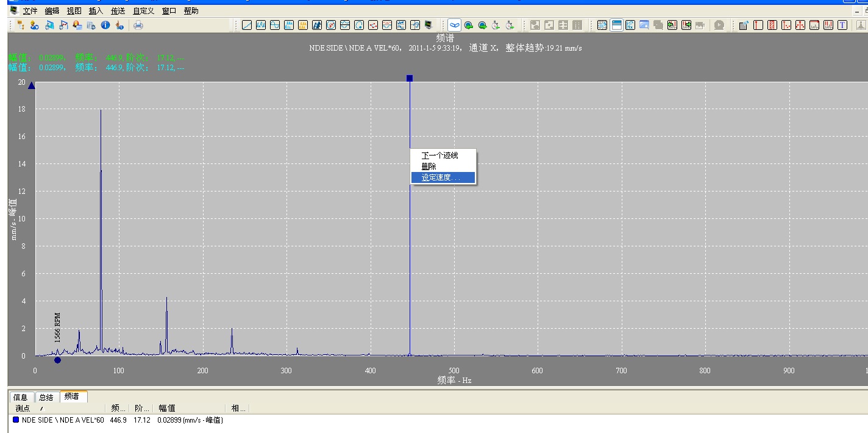The width and height of the screenshot is (868, 433).
Task: Switch to the 信息 tab
Action: point(21,397)
